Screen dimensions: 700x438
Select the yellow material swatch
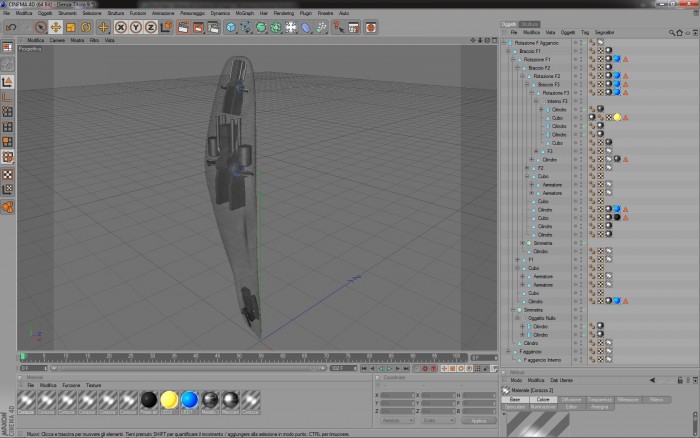[x=169, y=400]
